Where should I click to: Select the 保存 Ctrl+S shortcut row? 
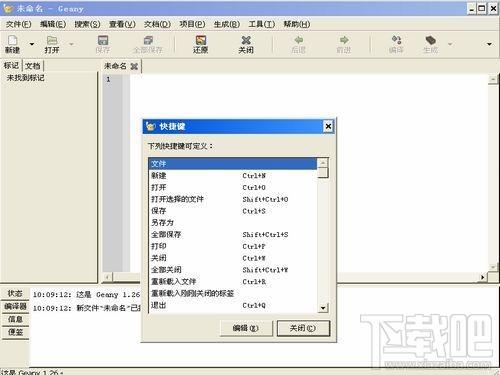click(x=233, y=211)
